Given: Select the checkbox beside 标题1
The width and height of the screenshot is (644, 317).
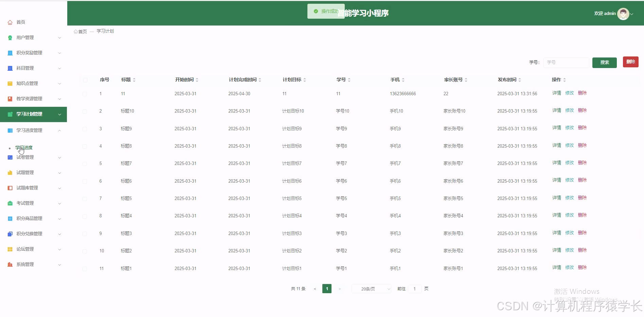Looking at the screenshot, I should 85,268.
